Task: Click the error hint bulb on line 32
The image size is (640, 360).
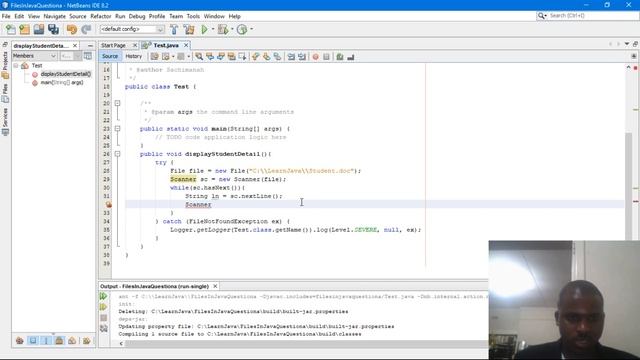Action: (x=109, y=204)
